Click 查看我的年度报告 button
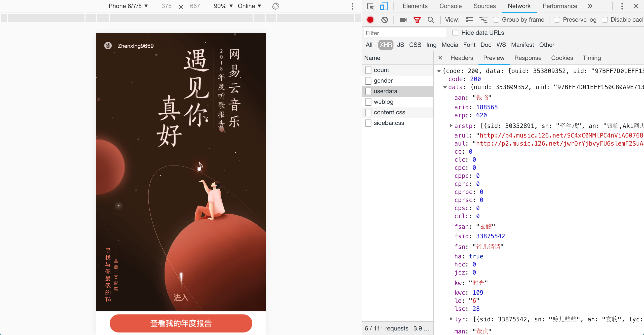 coord(181,323)
